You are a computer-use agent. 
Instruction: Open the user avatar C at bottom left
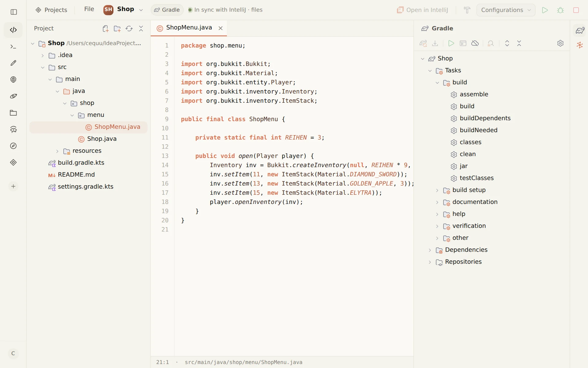tap(13, 353)
